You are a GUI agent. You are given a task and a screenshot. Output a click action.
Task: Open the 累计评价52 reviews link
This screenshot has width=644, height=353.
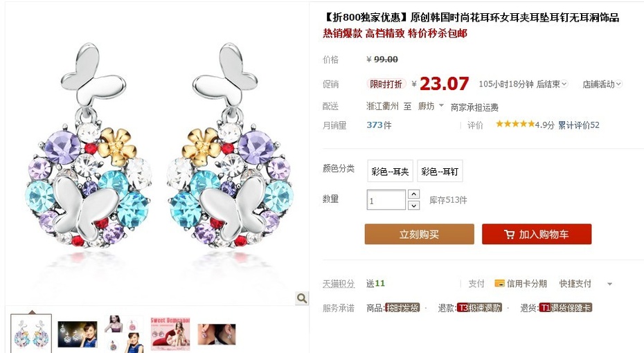point(578,125)
